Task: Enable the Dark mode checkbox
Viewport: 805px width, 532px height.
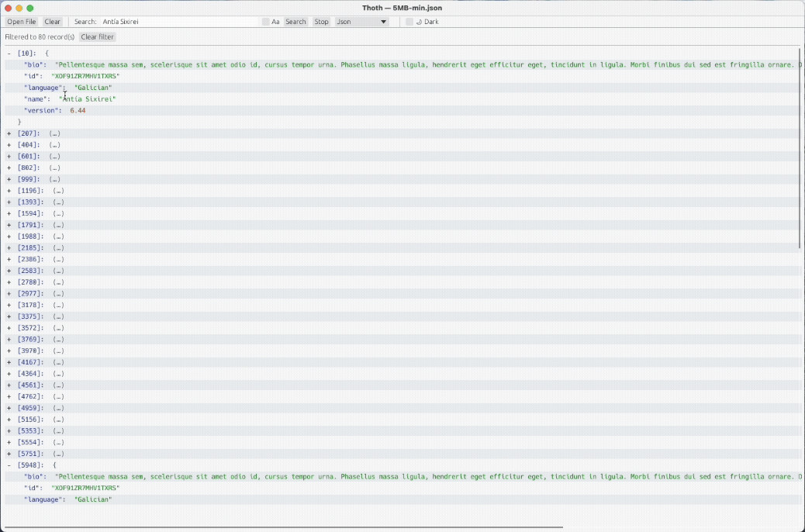Action: (x=409, y=22)
